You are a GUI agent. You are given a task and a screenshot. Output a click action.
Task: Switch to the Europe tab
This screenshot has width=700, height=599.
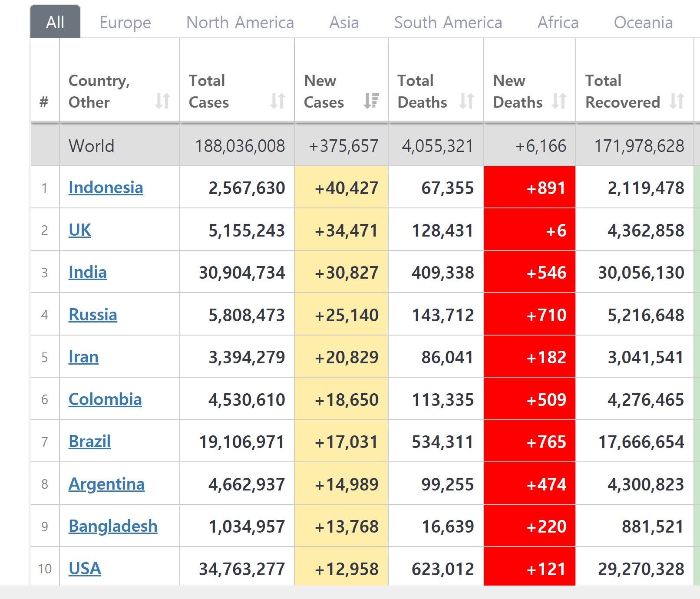click(125, 22)
